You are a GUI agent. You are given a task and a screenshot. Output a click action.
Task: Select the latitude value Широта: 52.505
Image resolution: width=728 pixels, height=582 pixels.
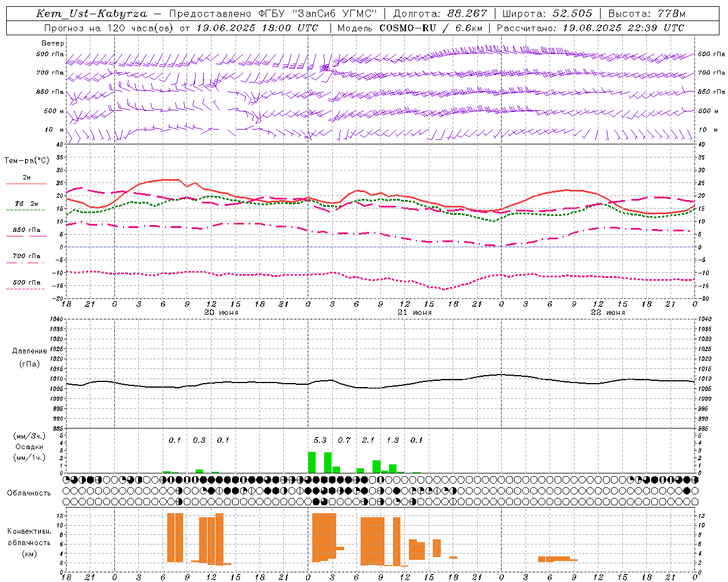tap(547, 14)
